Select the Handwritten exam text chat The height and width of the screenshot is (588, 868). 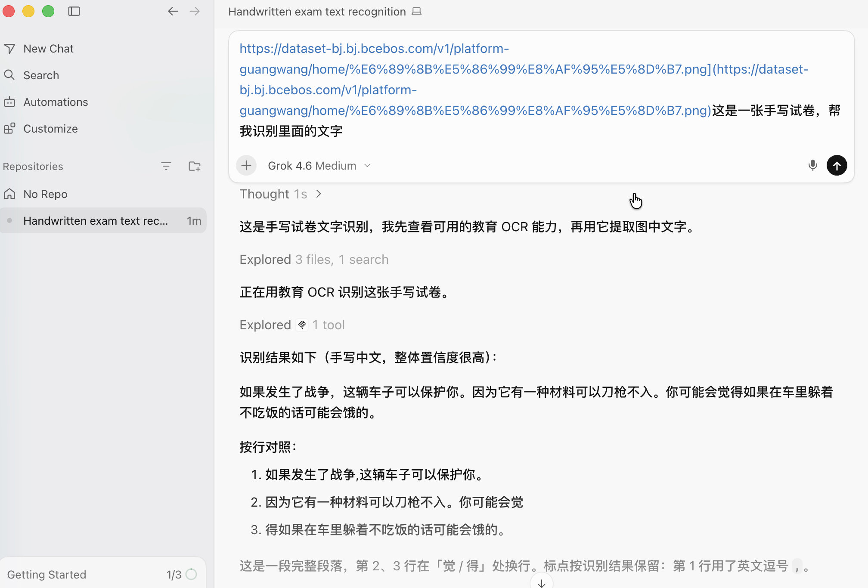[x=103, y=221]
